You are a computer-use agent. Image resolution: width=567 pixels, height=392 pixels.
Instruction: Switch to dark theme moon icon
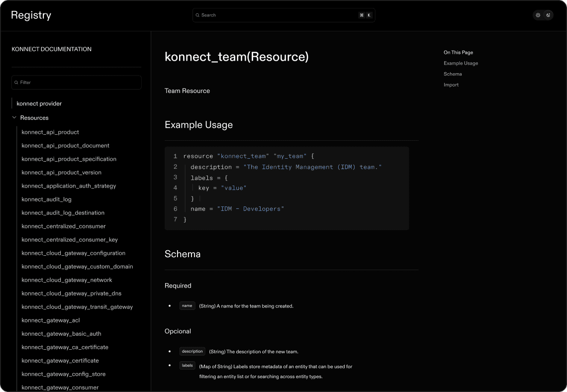(548, 15)
